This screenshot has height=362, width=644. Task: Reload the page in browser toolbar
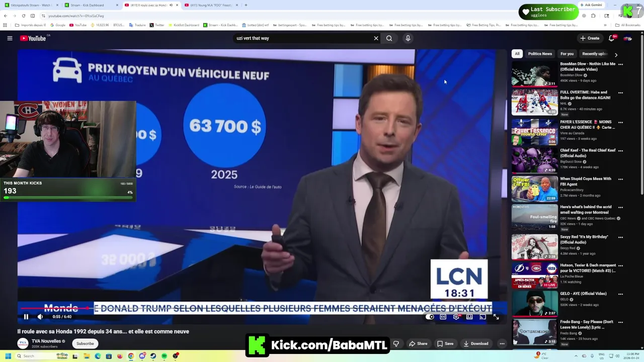(24, 16)
